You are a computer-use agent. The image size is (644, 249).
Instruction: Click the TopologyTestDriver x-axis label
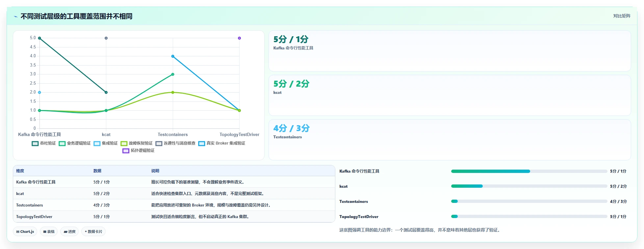(239, 134)
